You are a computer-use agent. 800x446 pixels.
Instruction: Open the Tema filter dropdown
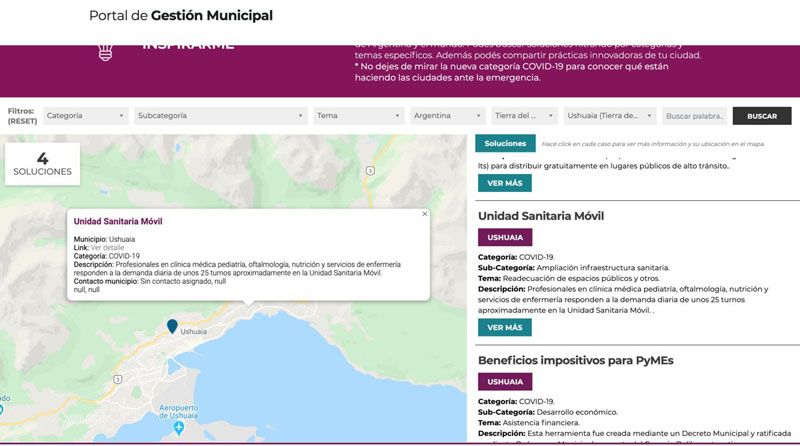(359, 116)
